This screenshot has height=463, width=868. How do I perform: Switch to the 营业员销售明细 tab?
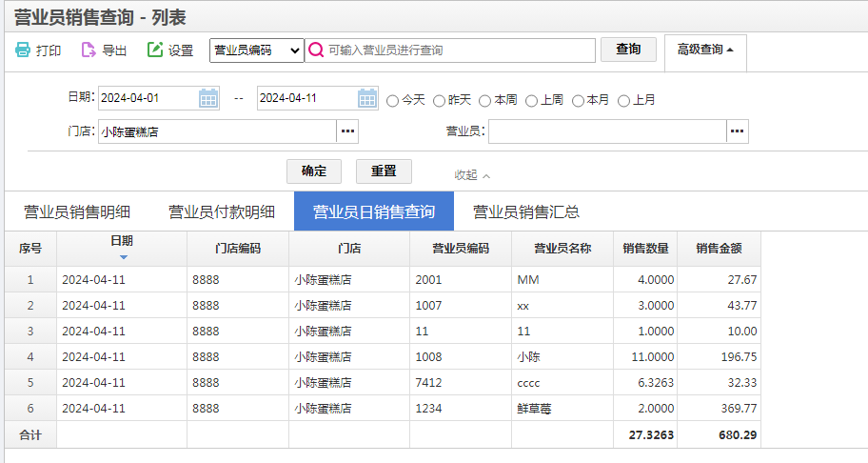(x=77, y=211)
